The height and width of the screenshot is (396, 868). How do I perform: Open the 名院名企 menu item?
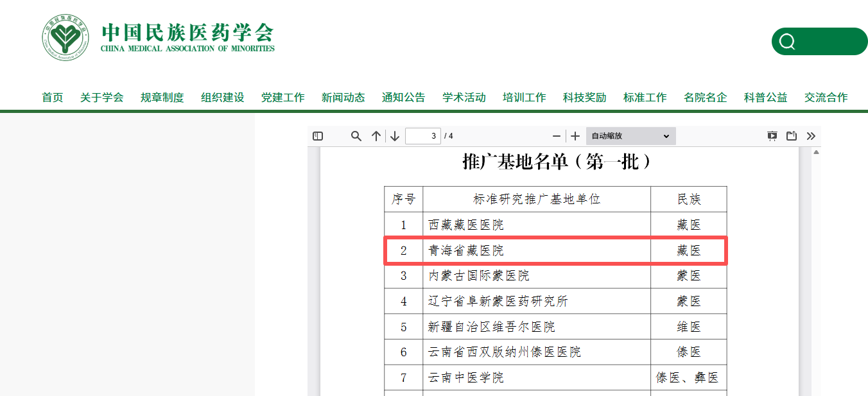[x=706, y=98]
